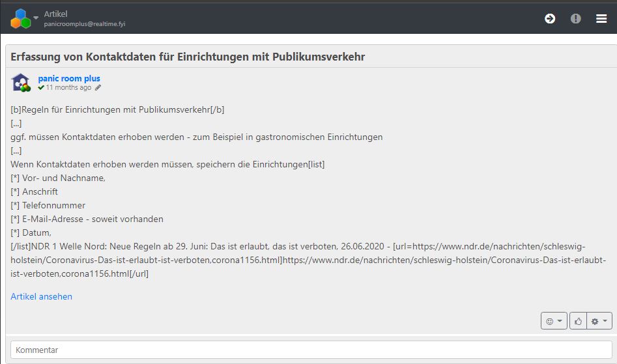Click the right-arrow circle icon in navbar
This screenshot has height=364, width=617.
pos(550,18)
